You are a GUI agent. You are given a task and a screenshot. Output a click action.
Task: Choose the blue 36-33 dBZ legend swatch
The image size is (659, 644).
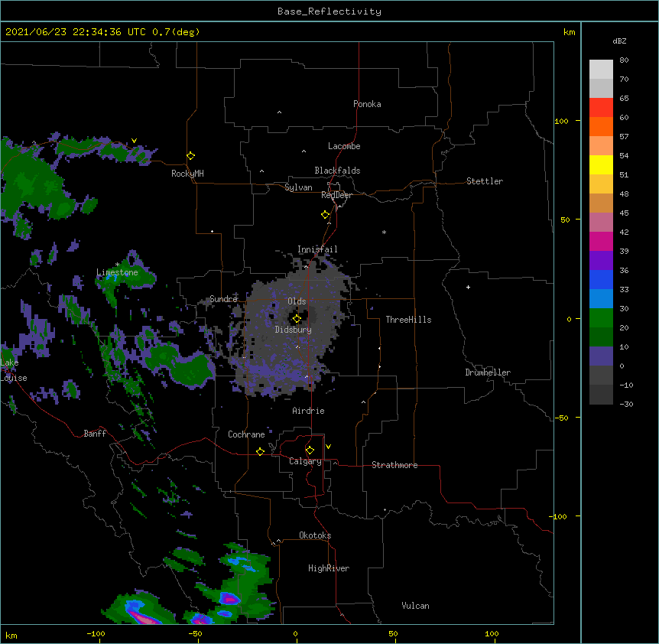point(601,279)
